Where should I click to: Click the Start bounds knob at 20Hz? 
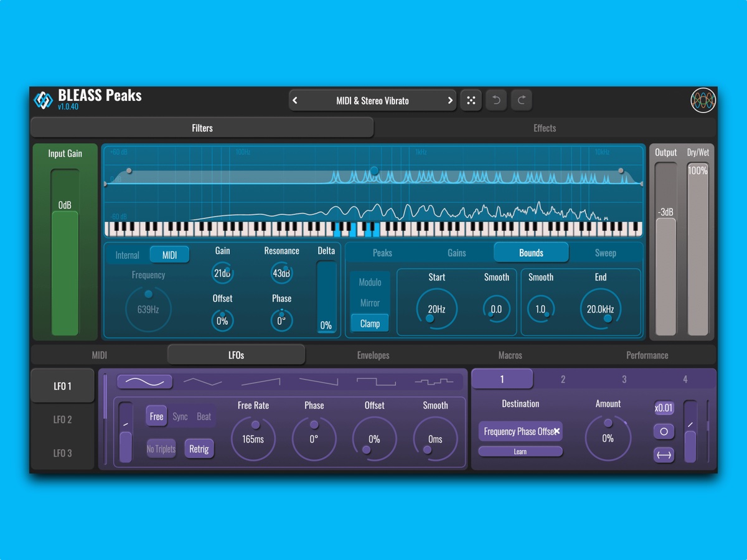click(436, 309)
